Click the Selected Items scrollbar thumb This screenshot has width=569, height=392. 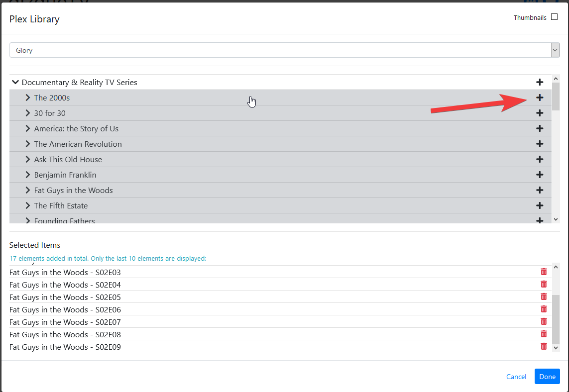point(556,319)
